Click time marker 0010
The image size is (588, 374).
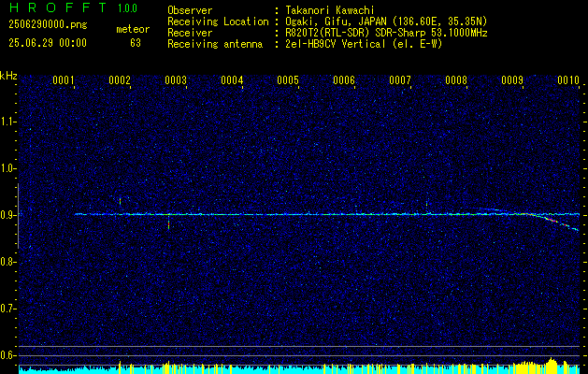[x=568, y=80]
